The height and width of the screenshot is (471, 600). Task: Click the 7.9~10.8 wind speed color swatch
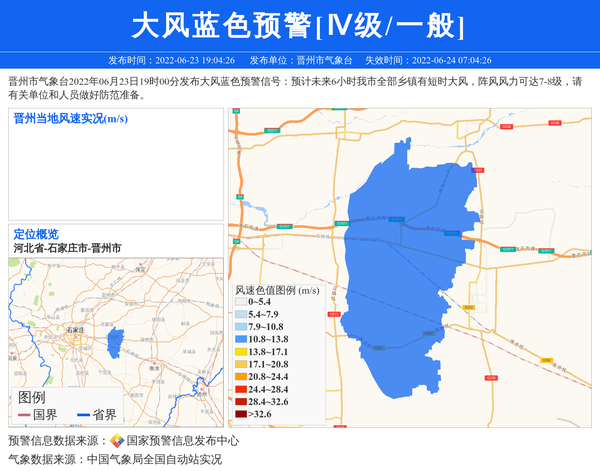pyautogui.click(x=241, y=327)
